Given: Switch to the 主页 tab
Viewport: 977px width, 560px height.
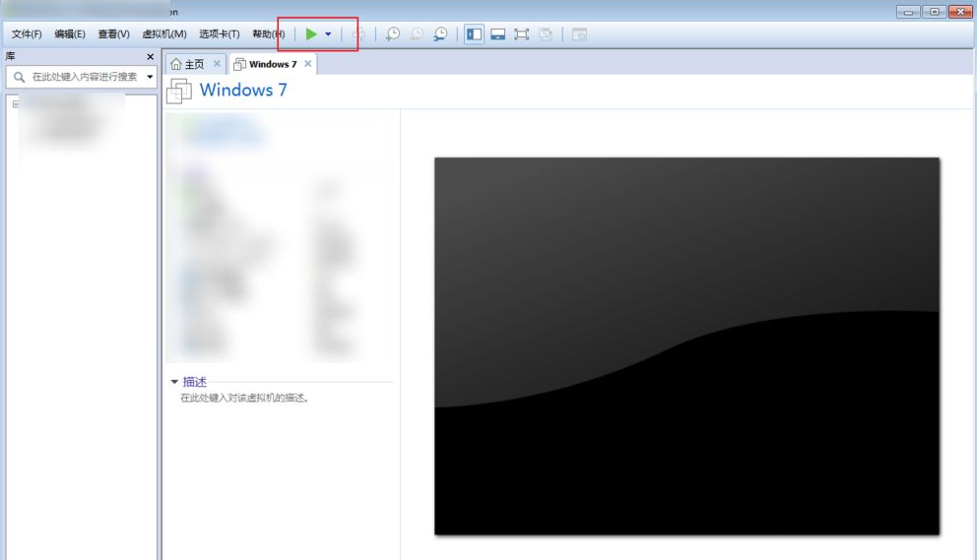Looking at the screenshot, I should coord(195,64).
